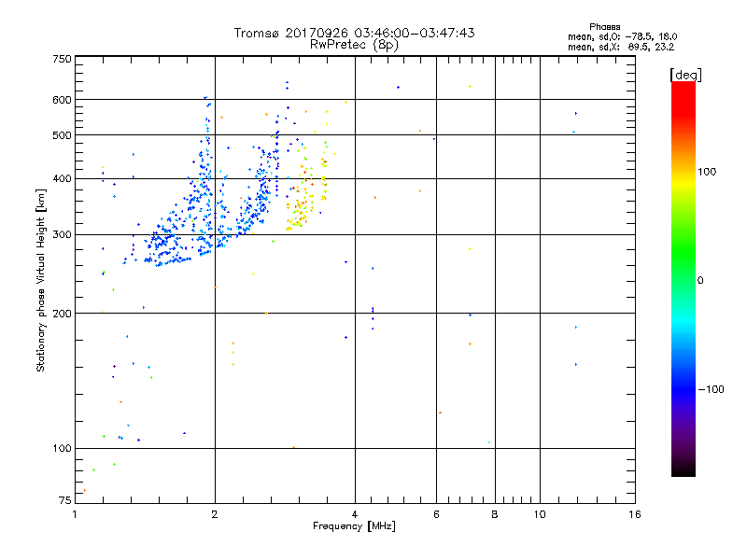
Task: Click the 'RwPretec (8p)' subtitle
Action: tap(354, 45)
